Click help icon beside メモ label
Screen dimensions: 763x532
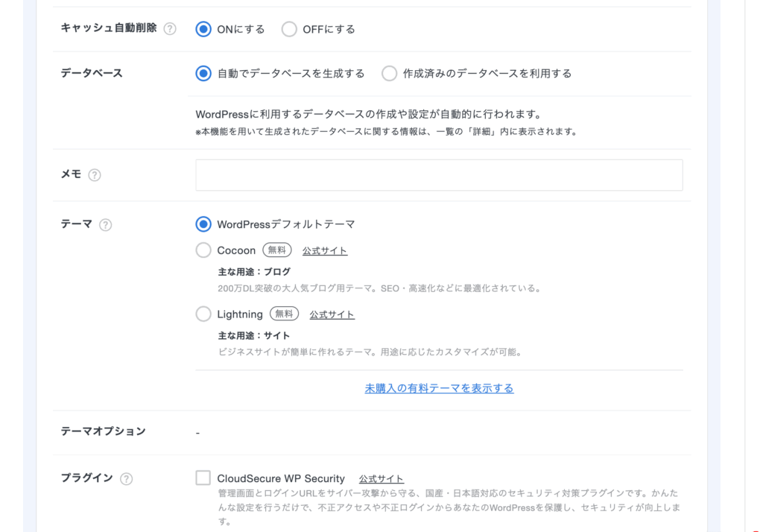[95, 175]
